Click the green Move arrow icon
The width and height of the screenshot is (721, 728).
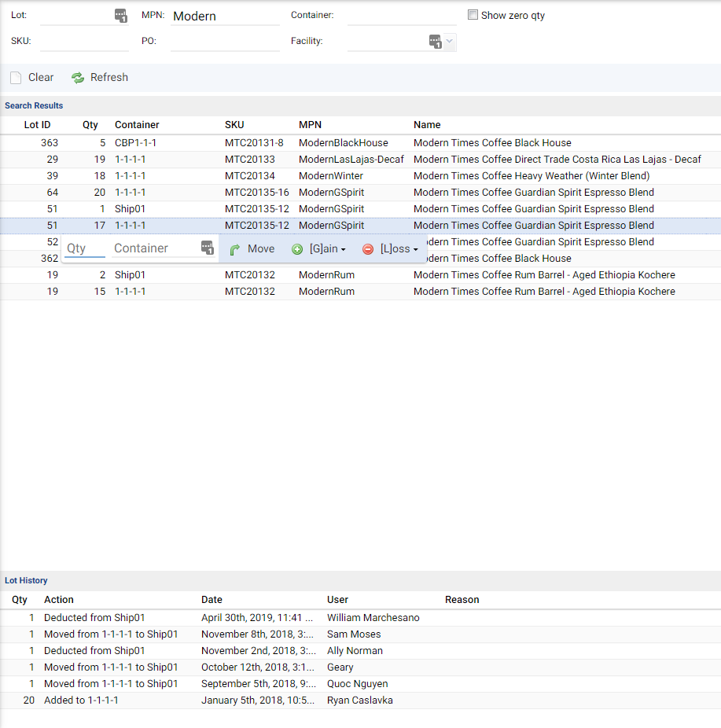click(235, 249)
